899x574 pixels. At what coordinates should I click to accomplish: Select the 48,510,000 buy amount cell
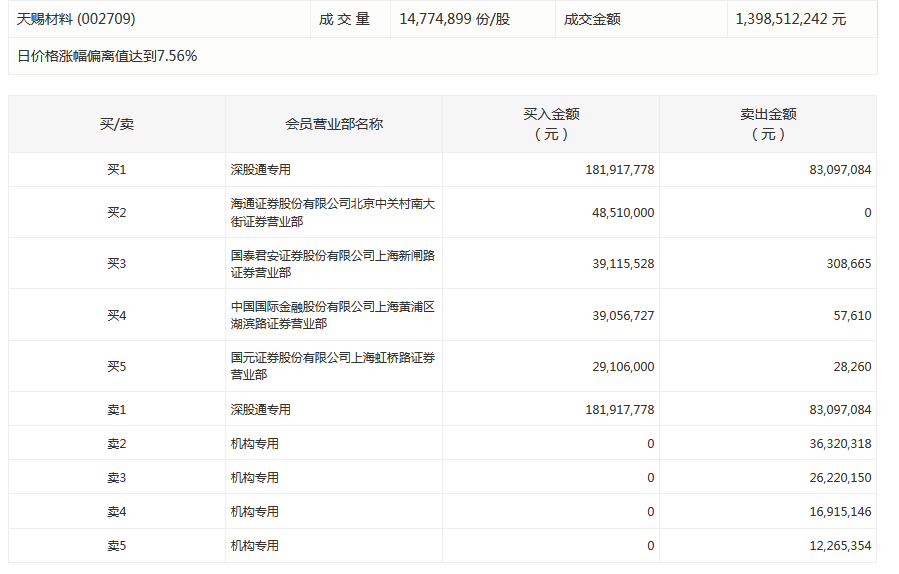(x=622, y=213)
